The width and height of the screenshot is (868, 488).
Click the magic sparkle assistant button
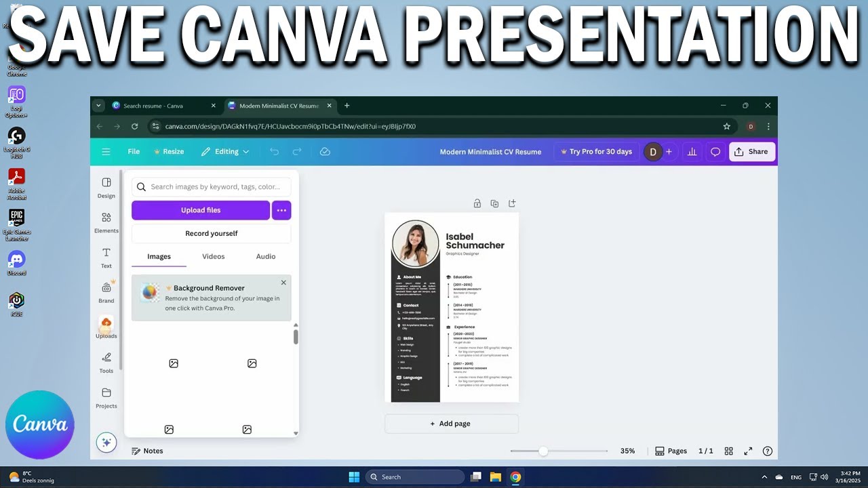[106, 443]
